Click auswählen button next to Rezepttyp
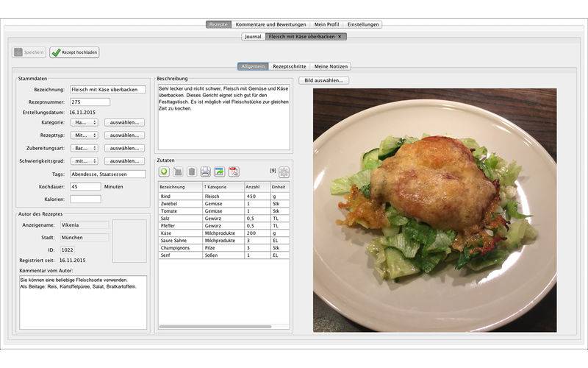Screen dimensions: 588x368 124,135
